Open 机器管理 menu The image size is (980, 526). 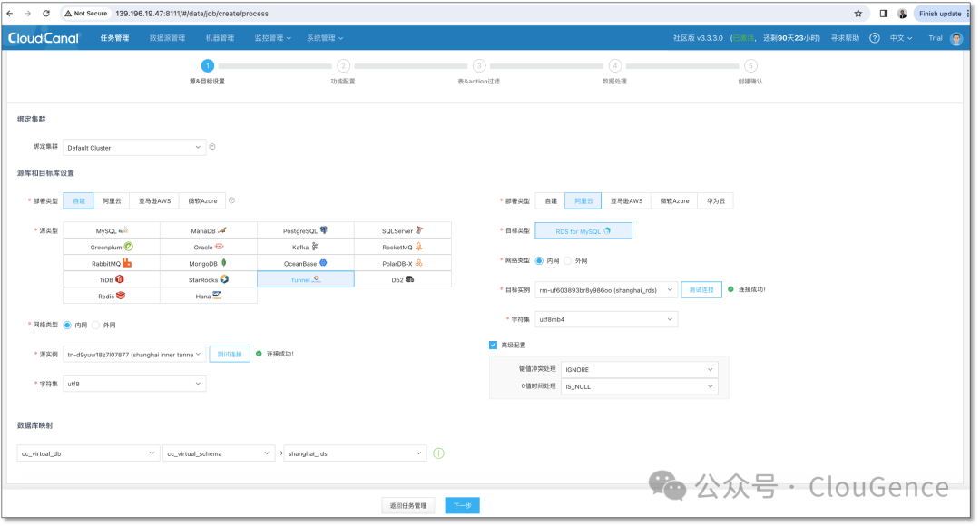[220, 38]
